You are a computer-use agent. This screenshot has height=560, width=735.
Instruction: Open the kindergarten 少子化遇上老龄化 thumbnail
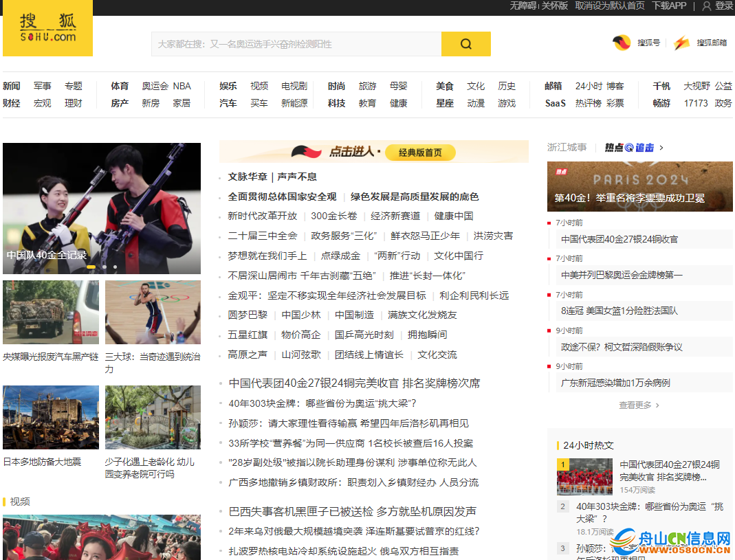153,418
